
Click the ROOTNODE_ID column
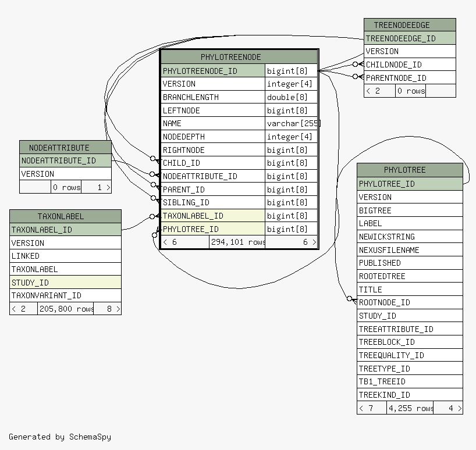pyautogui.click(x=410, y=302)
